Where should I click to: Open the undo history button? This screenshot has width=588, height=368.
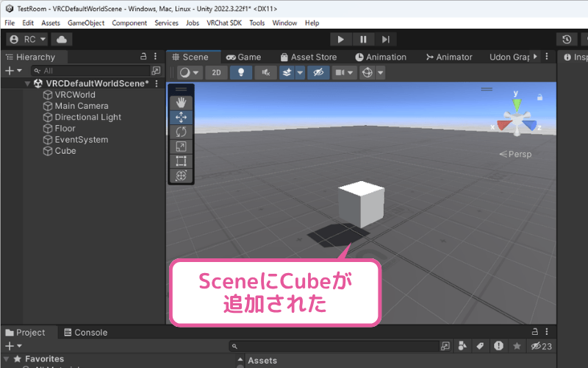click(567, 40)
